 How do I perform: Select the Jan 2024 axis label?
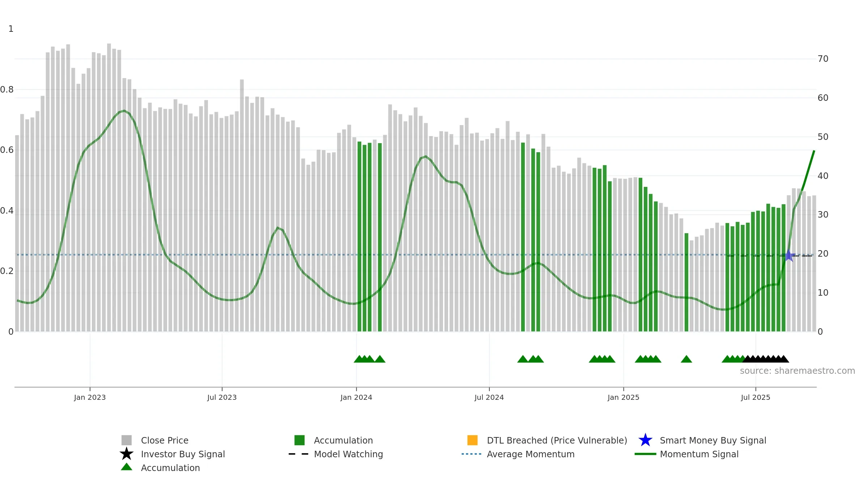tap(356, 397)
